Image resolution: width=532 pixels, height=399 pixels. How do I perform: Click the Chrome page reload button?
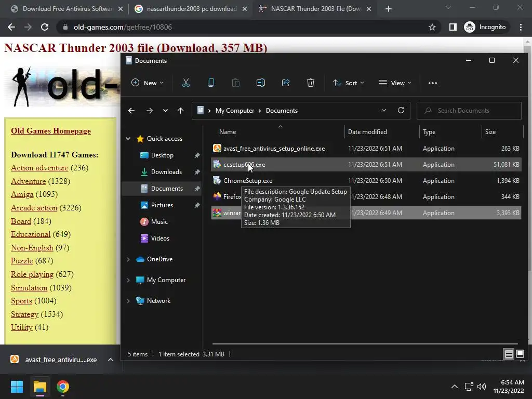45,27
